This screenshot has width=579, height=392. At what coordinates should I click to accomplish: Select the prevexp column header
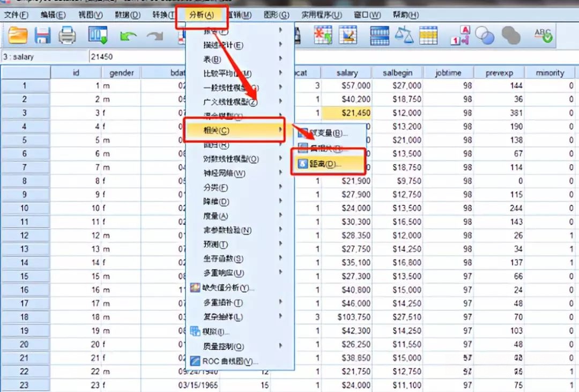[499, 73]
